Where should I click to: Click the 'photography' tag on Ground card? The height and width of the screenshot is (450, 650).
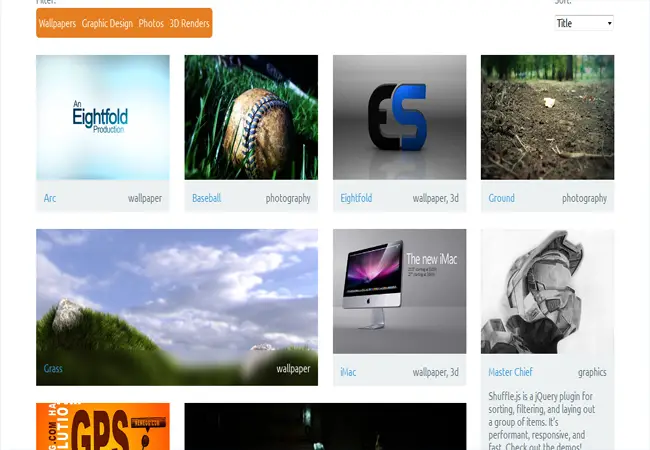click(585, 198)
